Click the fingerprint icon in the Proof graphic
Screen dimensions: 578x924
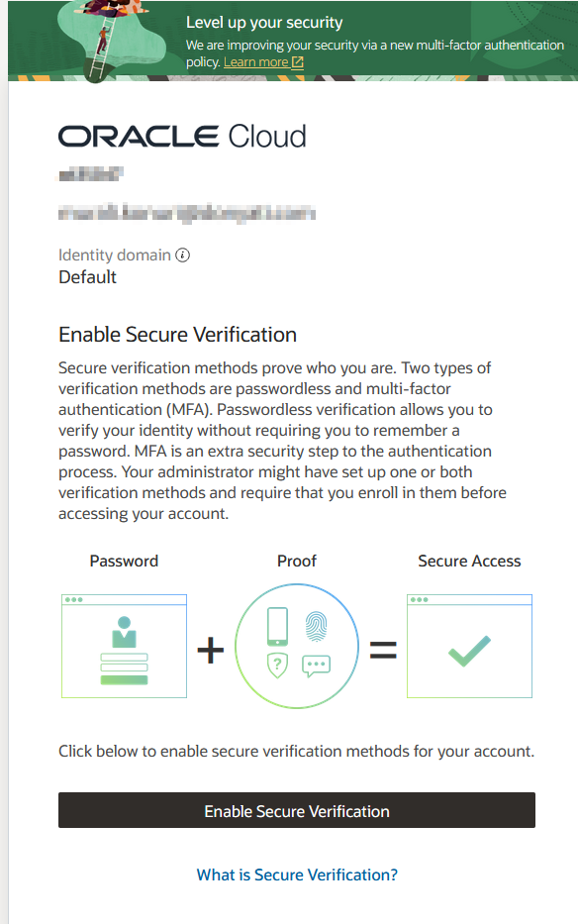tap(317, 625)
